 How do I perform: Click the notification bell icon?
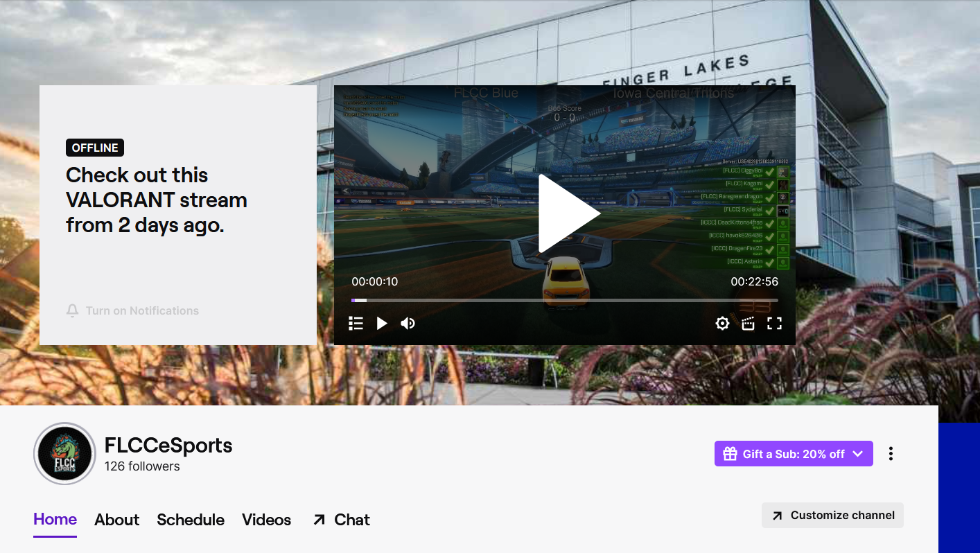pyautogui.click(x=72, y=310)
